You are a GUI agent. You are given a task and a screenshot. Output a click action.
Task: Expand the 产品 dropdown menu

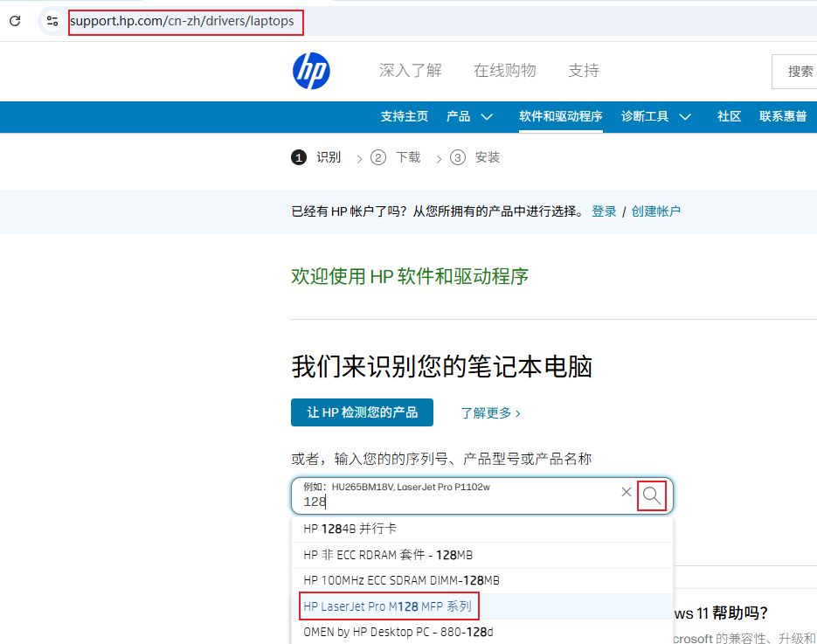pyautogui.click(x=469, y=116)
